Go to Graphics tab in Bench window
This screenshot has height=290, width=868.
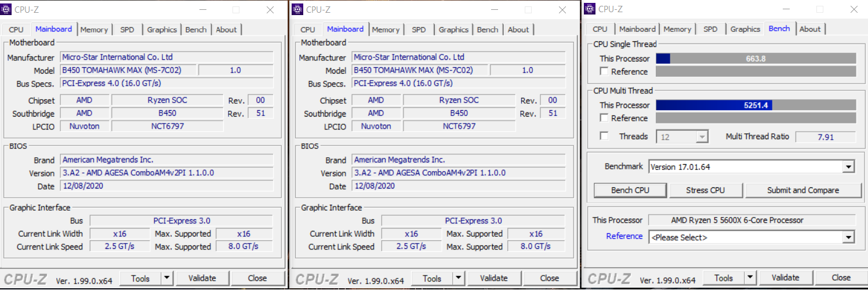tap(745, 29)
